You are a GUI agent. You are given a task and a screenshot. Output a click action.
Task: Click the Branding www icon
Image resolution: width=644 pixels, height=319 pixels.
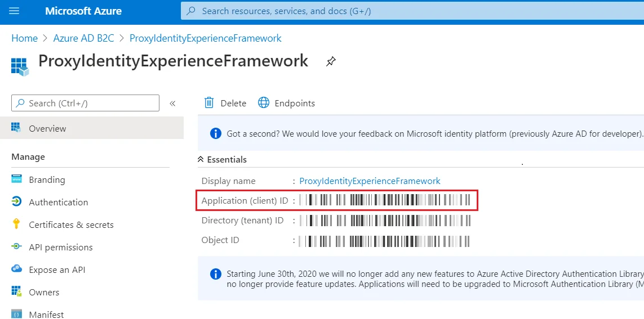(x=16, y=179)
